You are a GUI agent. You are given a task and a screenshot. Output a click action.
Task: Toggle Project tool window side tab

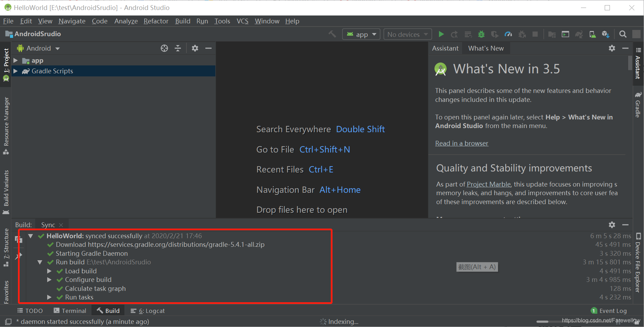(x=6, y=65)
